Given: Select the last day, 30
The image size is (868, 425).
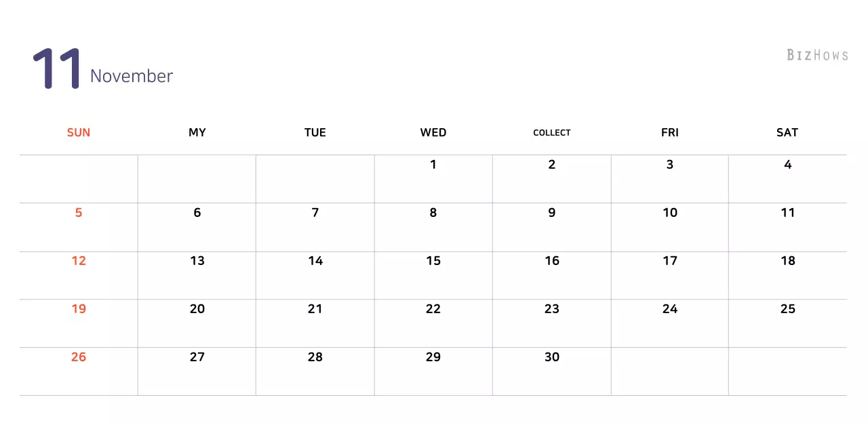Looking at the screenshot, I should coord(552,357).
